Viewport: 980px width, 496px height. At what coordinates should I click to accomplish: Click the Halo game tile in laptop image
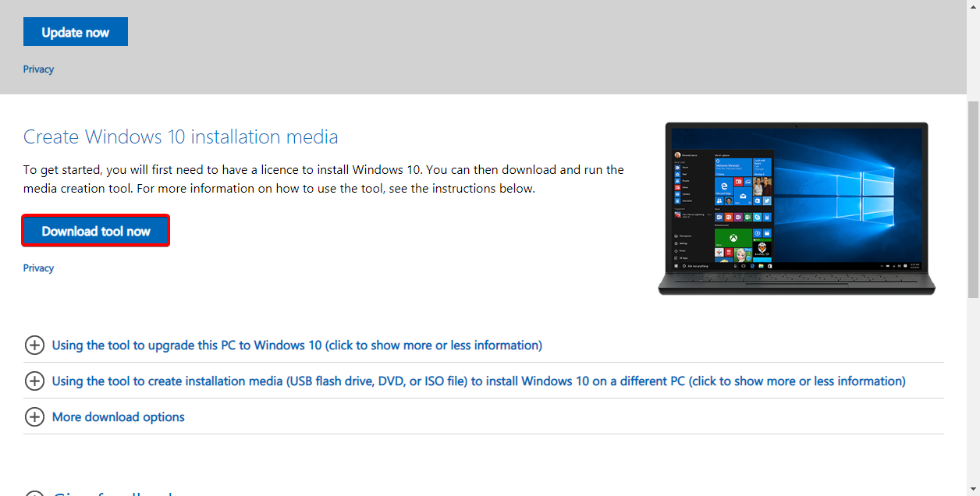[x=762, y=251]
